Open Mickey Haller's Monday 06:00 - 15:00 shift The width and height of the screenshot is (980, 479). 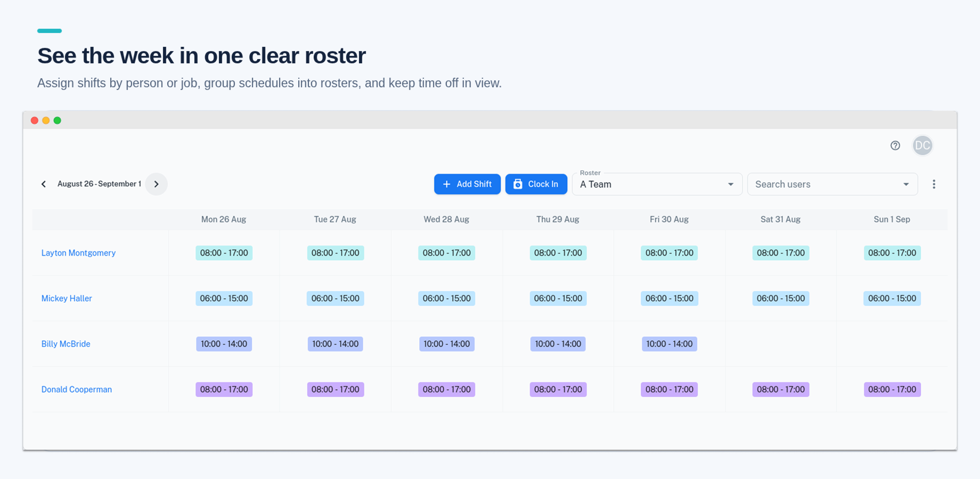[224, 299]
